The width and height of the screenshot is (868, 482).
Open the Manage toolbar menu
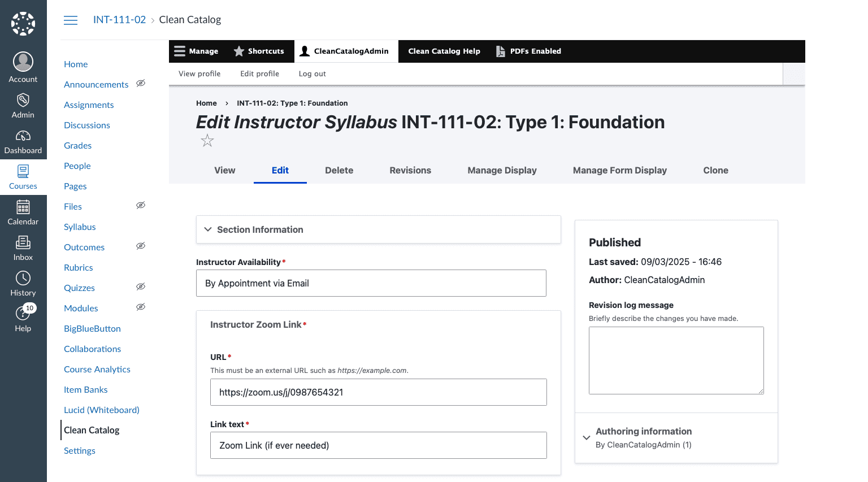tap(196, 51)
